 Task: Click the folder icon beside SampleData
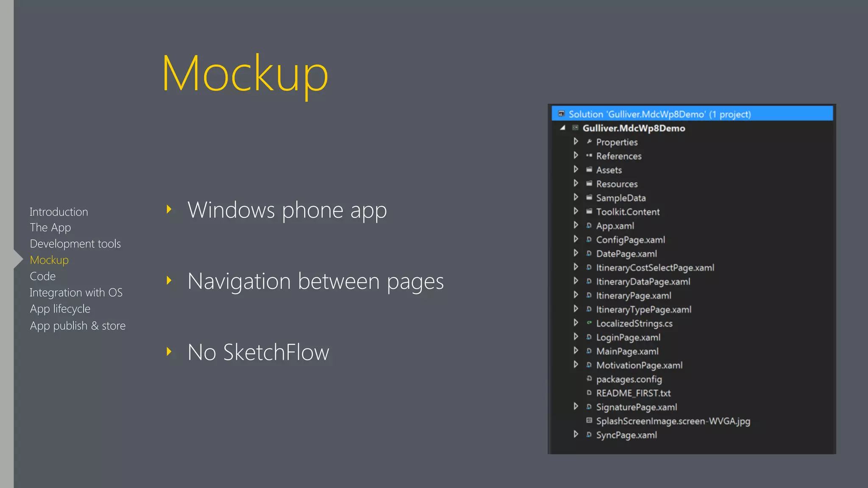click(x=589, y=197)
